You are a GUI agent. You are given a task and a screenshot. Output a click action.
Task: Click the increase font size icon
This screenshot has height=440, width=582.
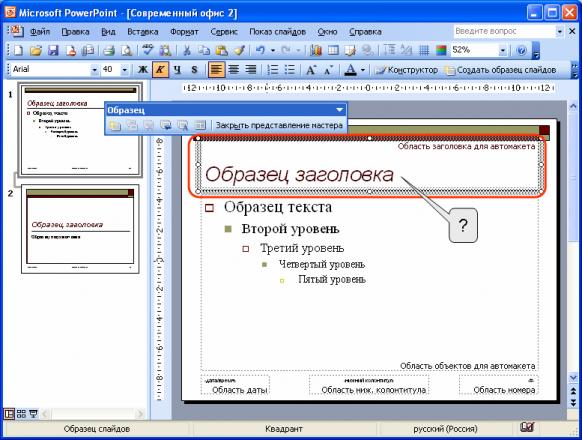pos(311,69)
